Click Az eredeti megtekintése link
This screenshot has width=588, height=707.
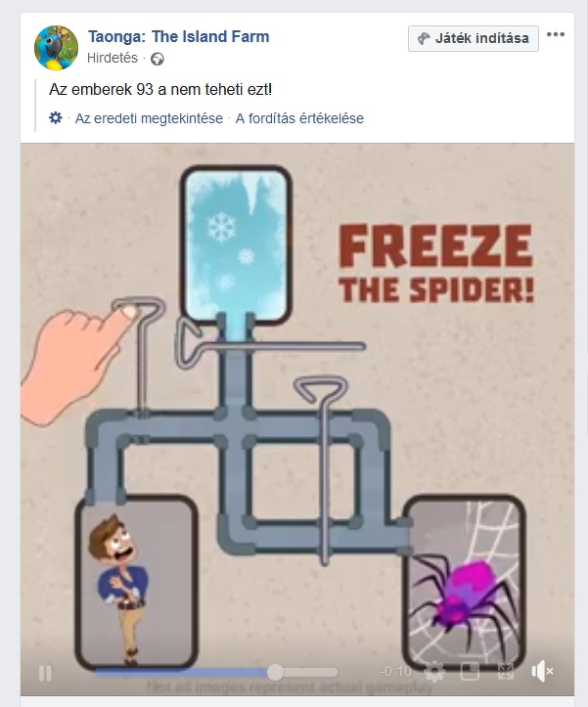tap(149, 118)
